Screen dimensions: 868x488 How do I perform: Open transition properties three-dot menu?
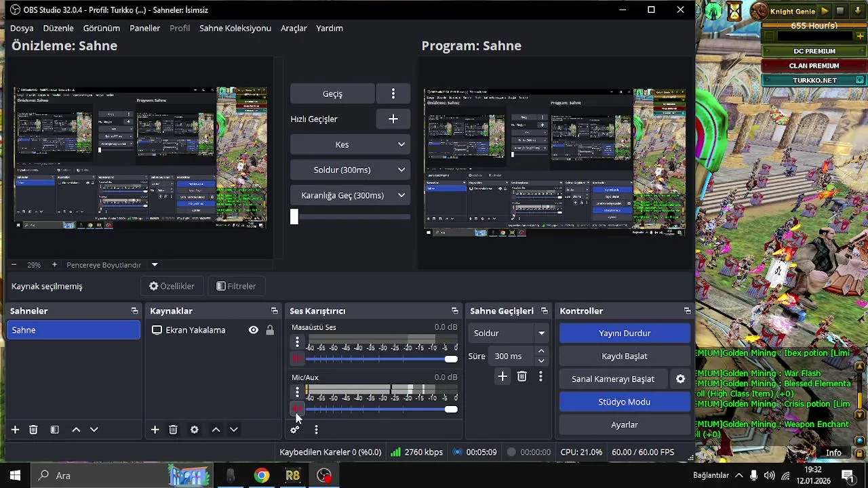[540, 377]
